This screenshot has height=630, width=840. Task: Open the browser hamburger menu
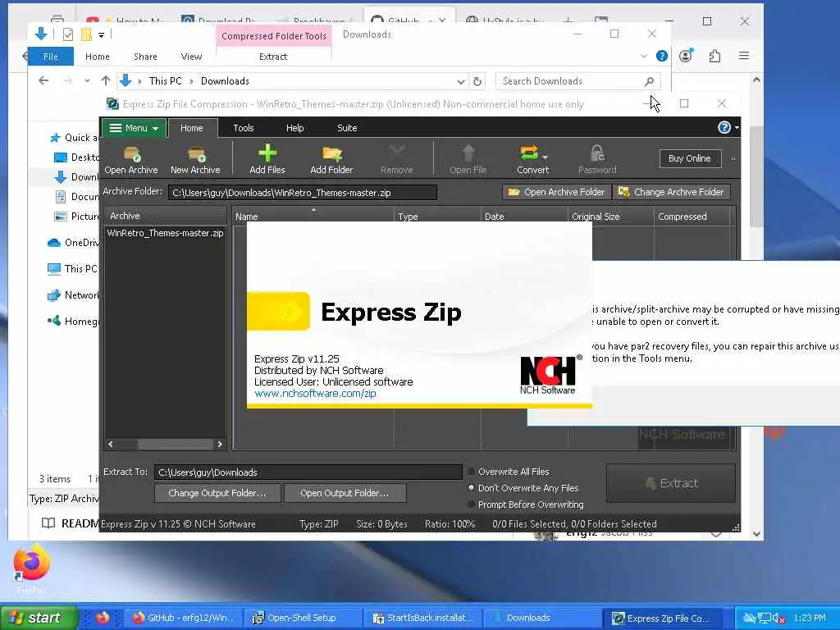tap(743, 56)
